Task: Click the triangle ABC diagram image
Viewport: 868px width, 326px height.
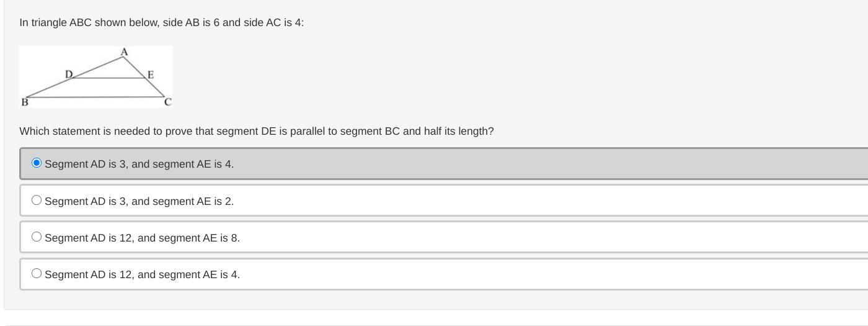Action: [x=95, y=77]
